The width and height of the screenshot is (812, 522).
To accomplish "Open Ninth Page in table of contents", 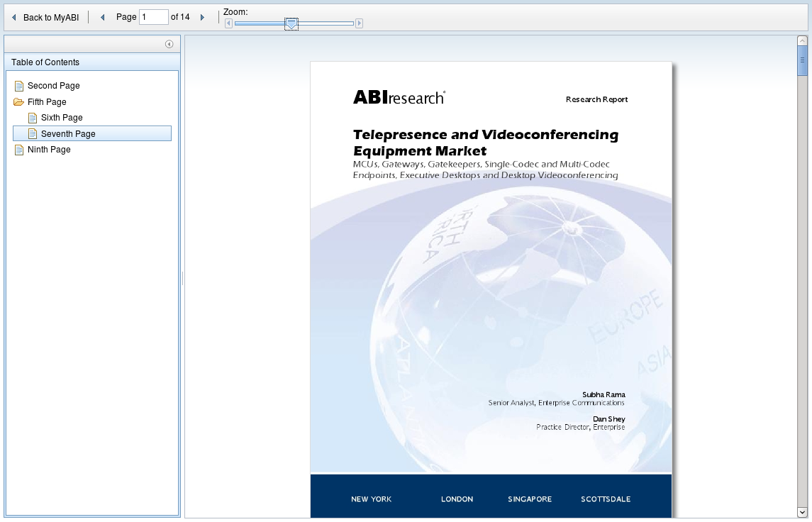I will tap(49, 150).
